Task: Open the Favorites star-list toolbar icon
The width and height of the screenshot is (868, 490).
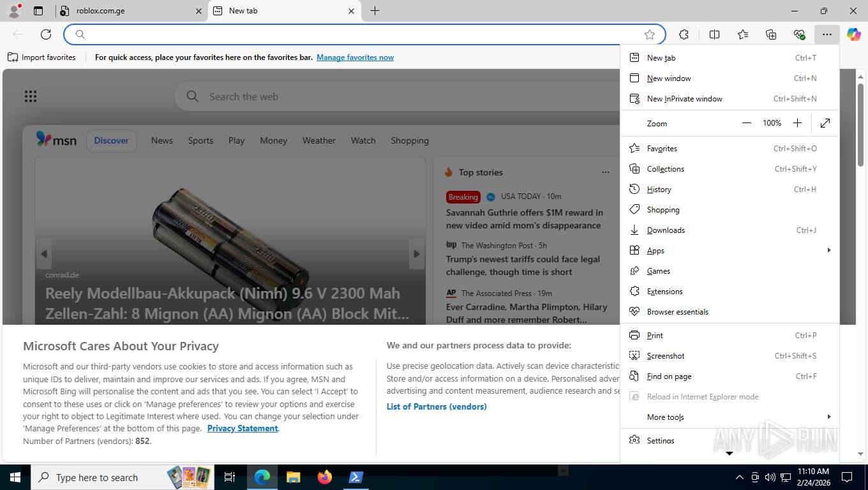Action: (743, 34)
